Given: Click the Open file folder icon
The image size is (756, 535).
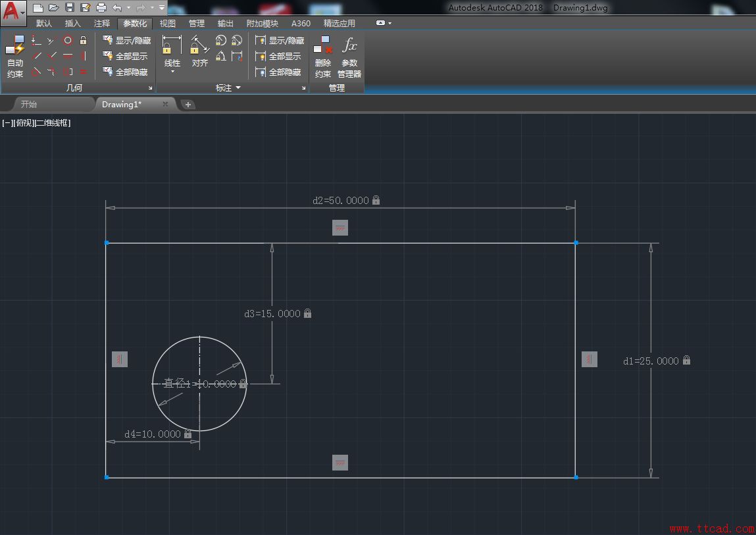Looking at the screenshot, I should (x=54, y=8).
